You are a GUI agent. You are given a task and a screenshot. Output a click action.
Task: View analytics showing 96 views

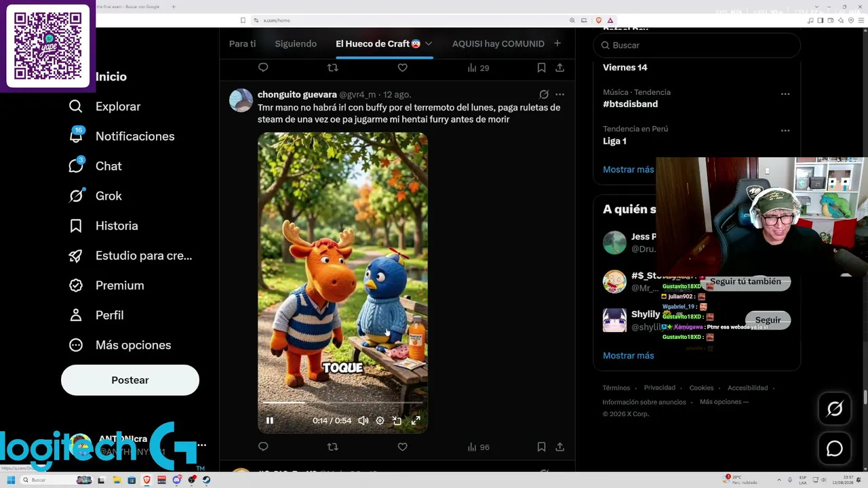(478, 447)
